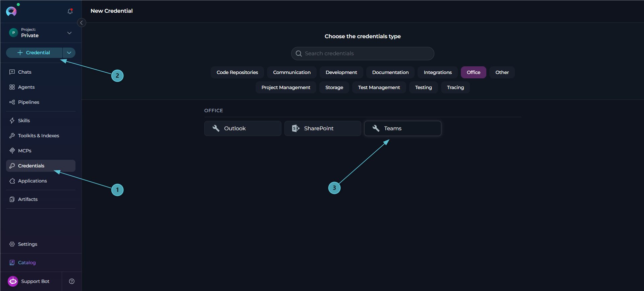
Task: Filter by Development category
Action: tap(341, 72)
